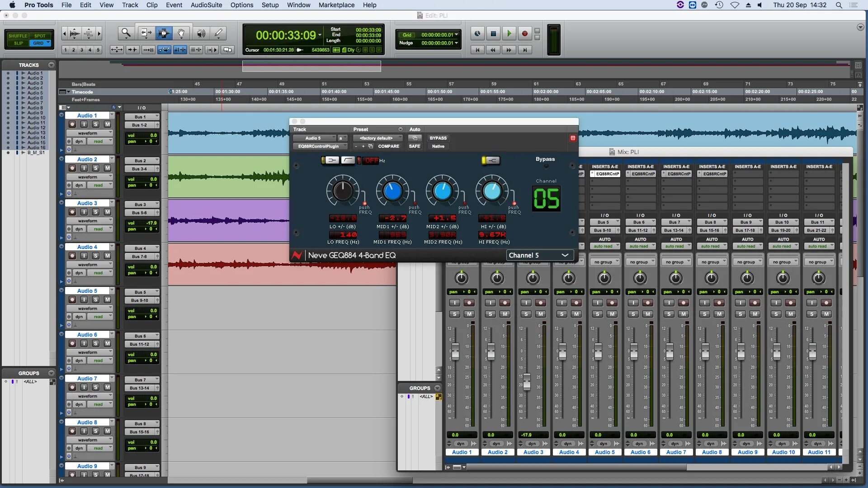868x488 pixels.
Task: Open TRACKS list popup menu
Action: click(51, 65)
